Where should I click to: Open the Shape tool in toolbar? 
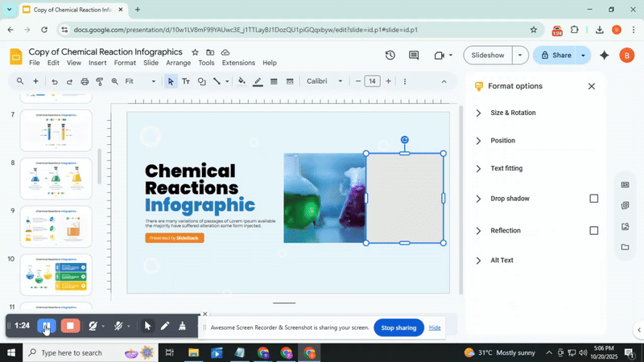[x=202, y=81]
